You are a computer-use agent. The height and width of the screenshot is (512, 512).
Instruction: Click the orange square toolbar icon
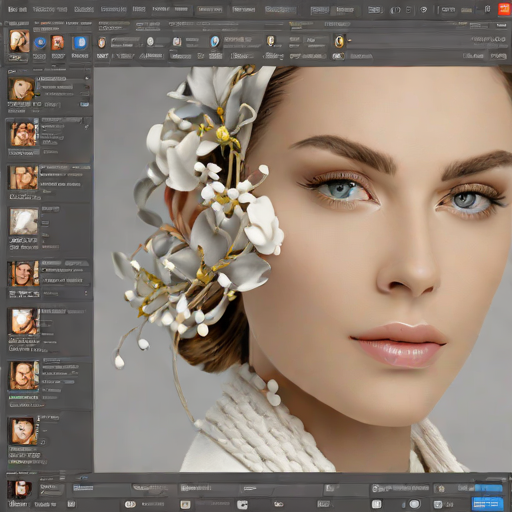(57, 43)
